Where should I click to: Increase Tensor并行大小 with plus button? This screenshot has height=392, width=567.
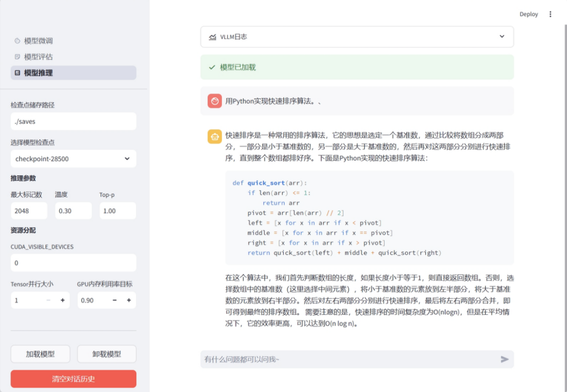tap(63, 300)
